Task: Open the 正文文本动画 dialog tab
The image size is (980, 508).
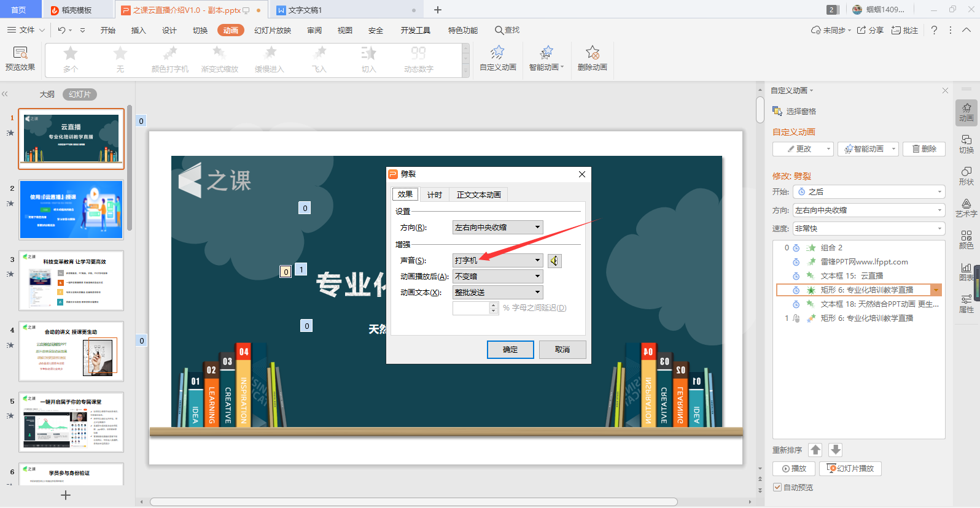Action: tap(479, 194)
